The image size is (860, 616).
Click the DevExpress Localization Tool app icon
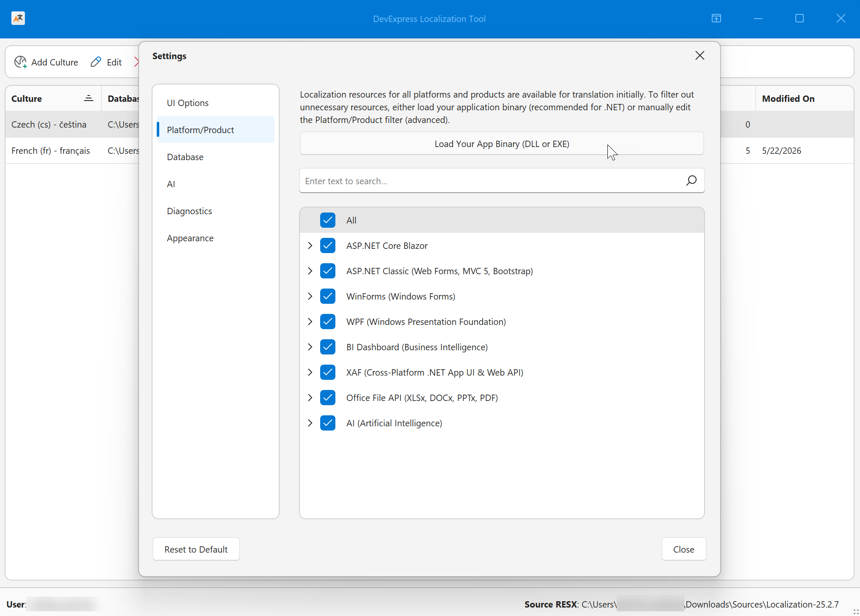click(x=18, y=18)
